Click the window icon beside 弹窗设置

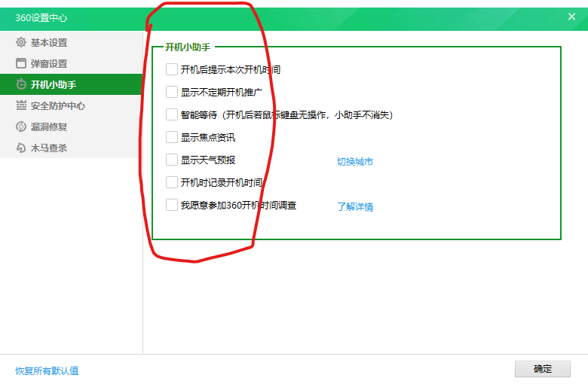pyautogui.click(x=21, y=63)
